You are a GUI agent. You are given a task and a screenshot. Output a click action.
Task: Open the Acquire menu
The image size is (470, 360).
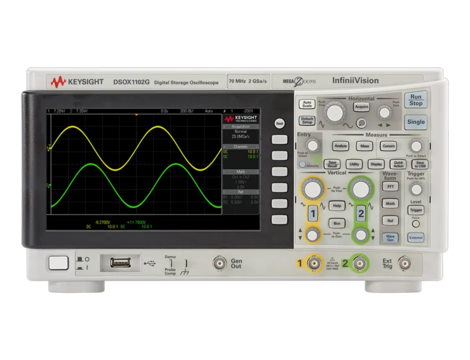(x=361, y=107)
